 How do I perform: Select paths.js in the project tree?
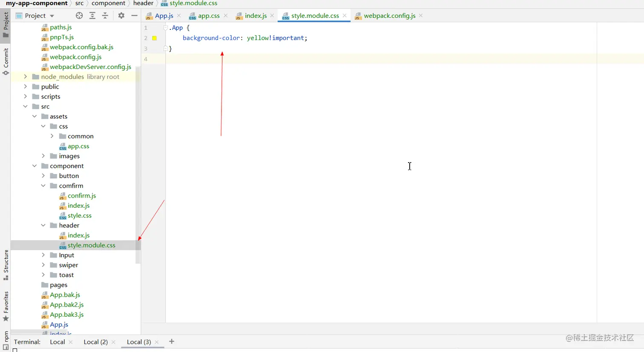coord(60,27)
